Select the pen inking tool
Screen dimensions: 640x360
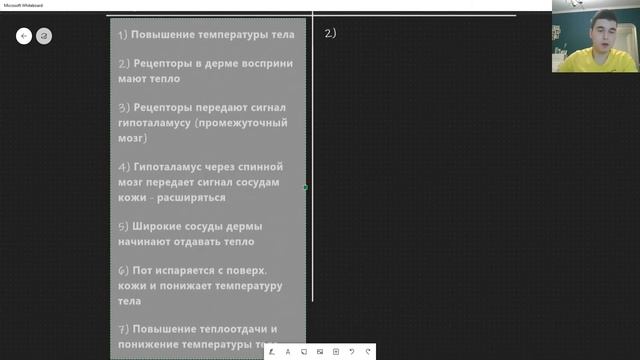[x=272, y=351]
